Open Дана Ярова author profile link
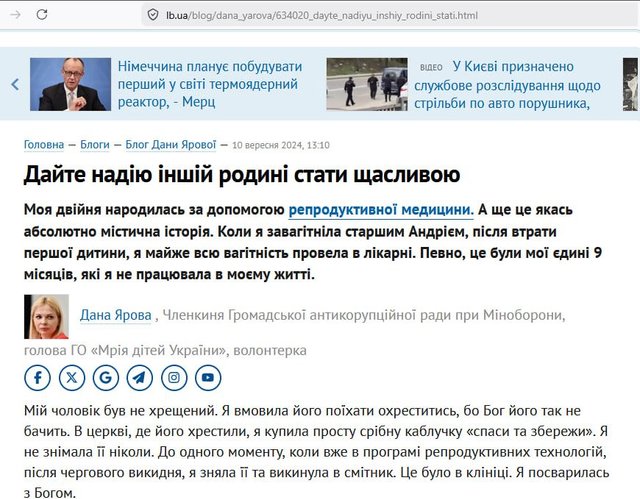The image size is (640, 499). pos(116,315)
